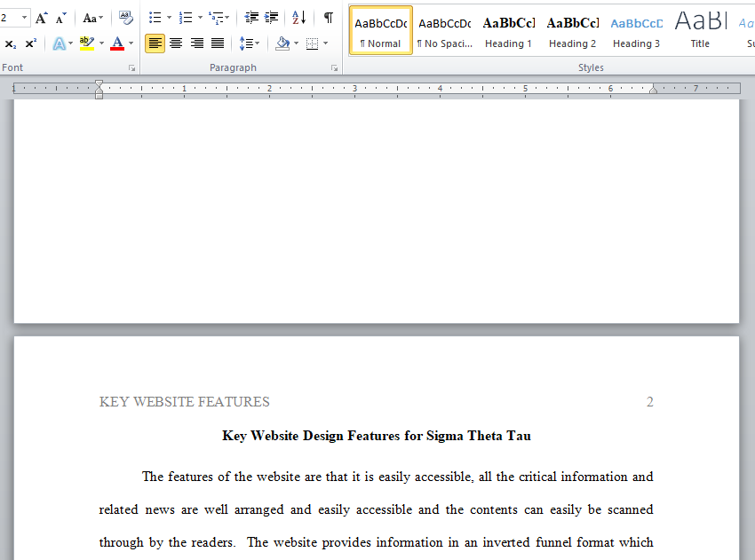Screen dimensions: 755x560
Task: Click the Decrease Indent icon
Action: [251, 19]
